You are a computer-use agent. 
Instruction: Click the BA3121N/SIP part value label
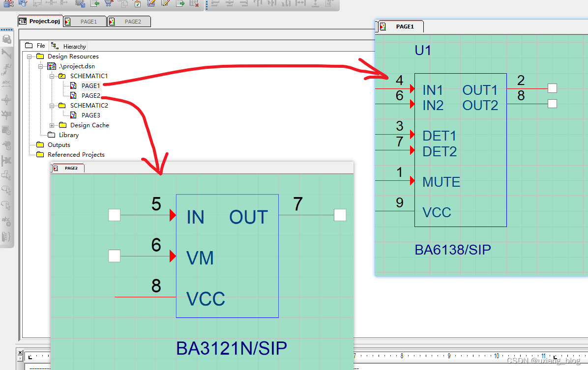(x=232, y=348)
